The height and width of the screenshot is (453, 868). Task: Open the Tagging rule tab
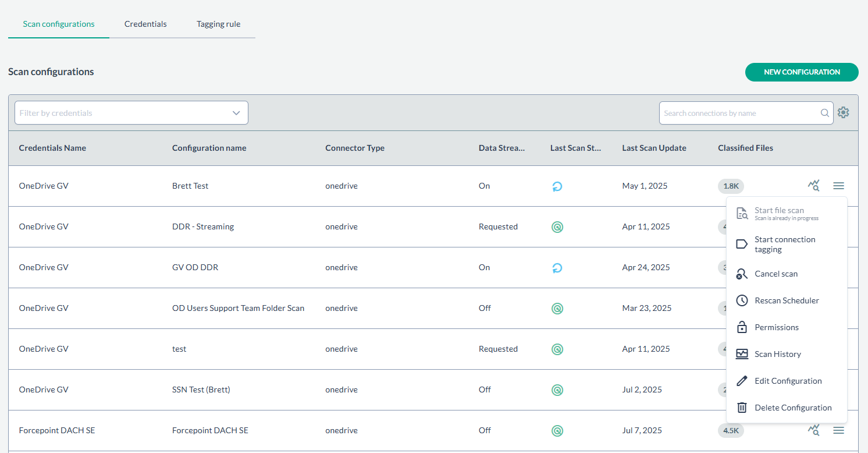(x=218, y=24)
